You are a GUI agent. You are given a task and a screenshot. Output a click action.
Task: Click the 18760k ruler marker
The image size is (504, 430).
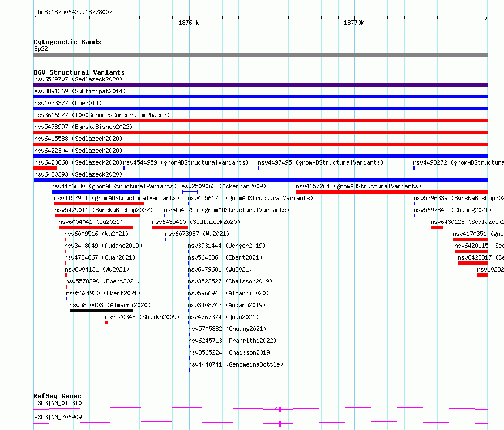[x=189, y=23]
